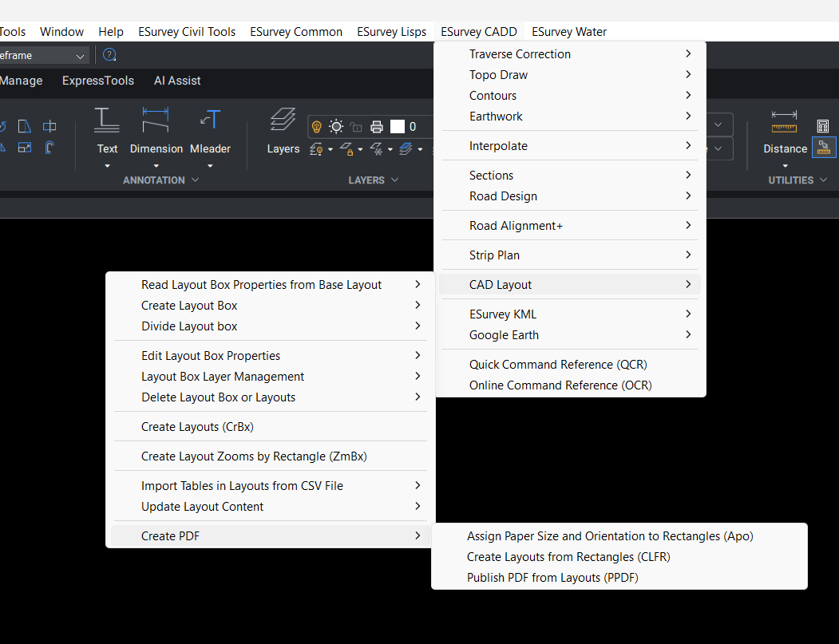Click the layer off lightbulb-stack icon
This screenshot has width=839, height=644.
(316, 149)
